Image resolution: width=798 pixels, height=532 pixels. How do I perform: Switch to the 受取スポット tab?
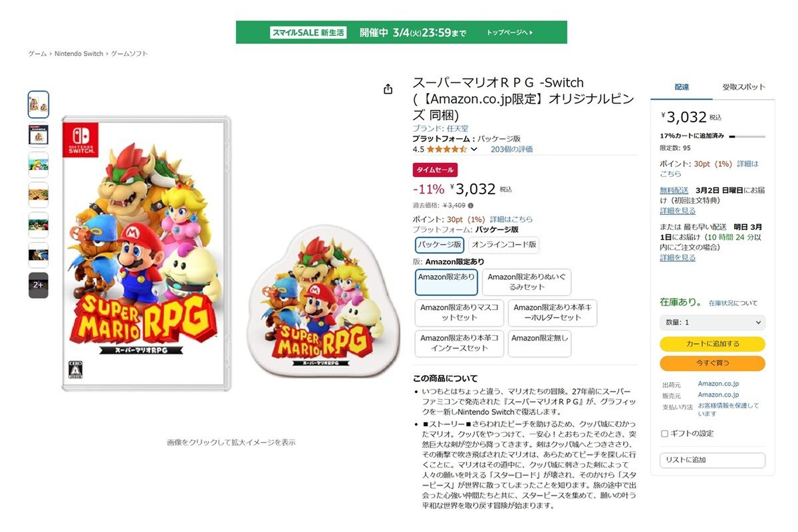pyautogui.click(x=743, y=87)
